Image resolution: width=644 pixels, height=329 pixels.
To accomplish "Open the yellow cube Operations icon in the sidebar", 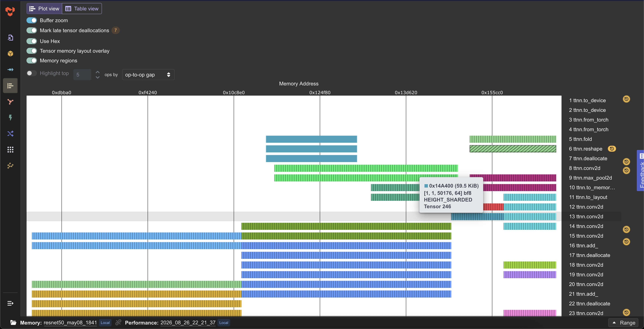I will point(10,53).
